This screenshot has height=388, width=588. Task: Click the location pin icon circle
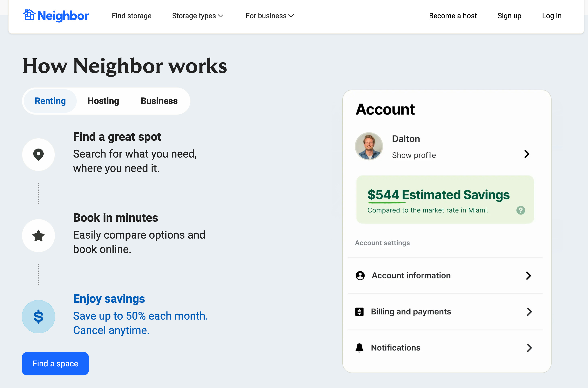click(x=38, y=155)
